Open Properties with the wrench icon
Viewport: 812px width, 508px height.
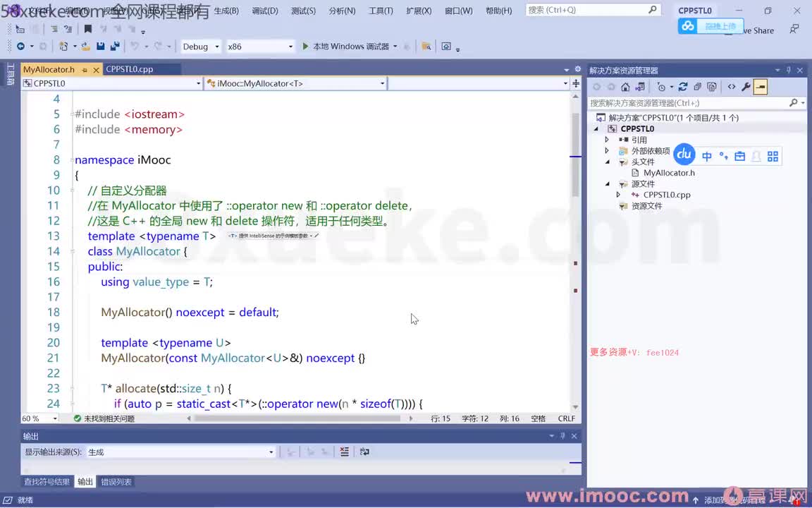[746, 87]
